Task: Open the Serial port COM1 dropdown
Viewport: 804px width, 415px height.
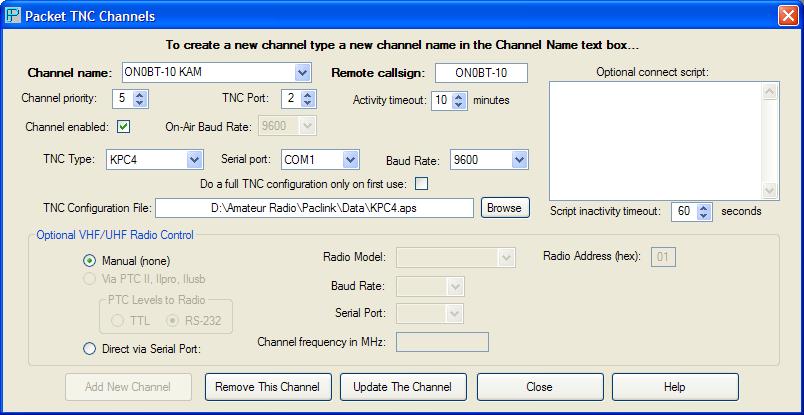Action: pos(350,160)
